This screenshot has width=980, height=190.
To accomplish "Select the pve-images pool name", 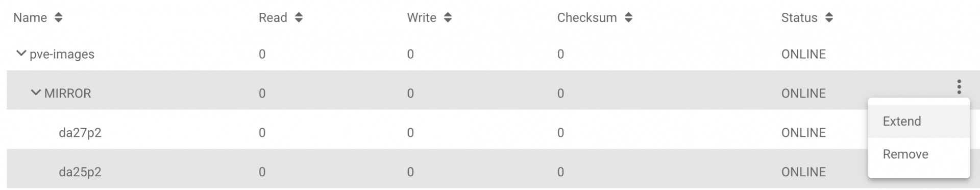I will [62, 55].
